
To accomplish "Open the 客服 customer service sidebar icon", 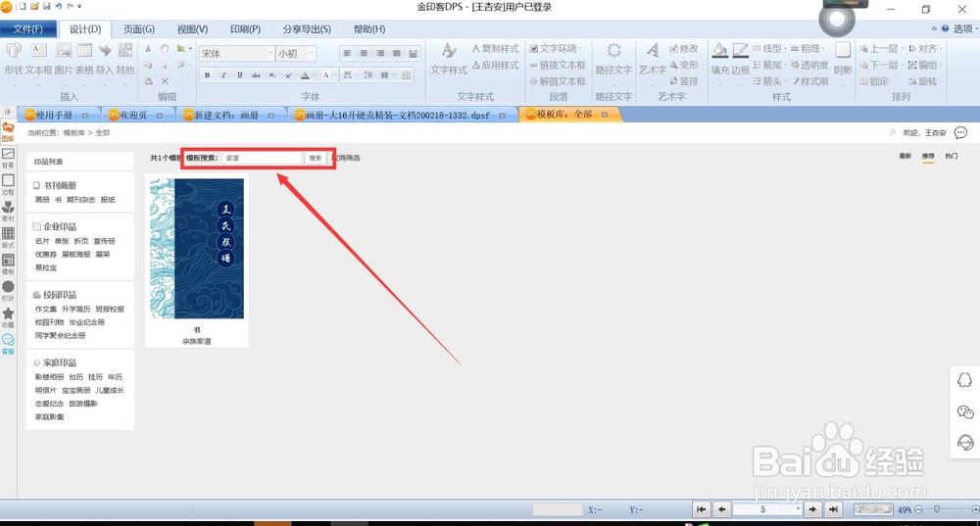I will point(8,345).
